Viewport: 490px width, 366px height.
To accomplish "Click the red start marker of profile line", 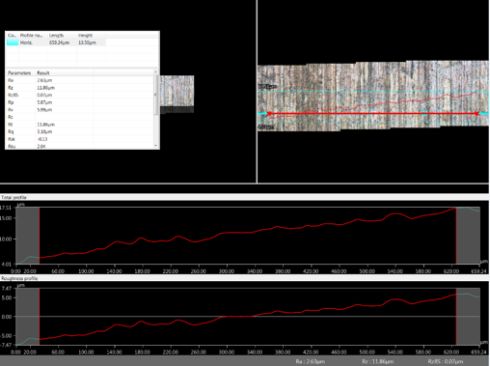I will [x=269, y=114].
